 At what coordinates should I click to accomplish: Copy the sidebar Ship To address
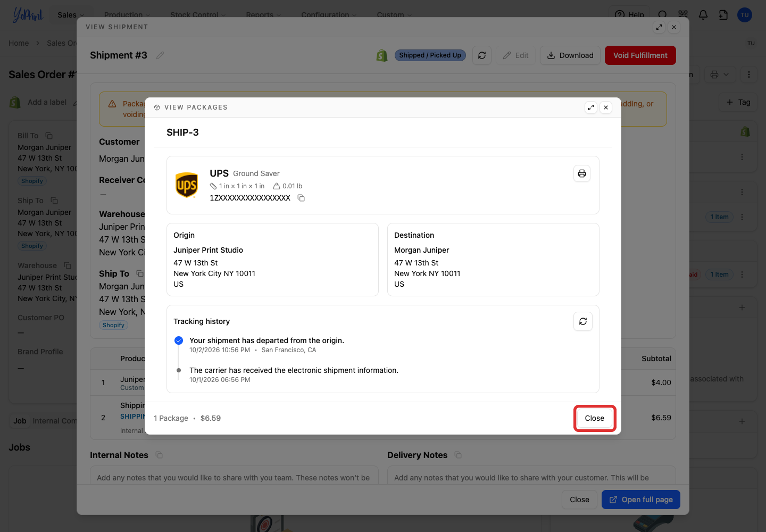(x=54, y=201)
